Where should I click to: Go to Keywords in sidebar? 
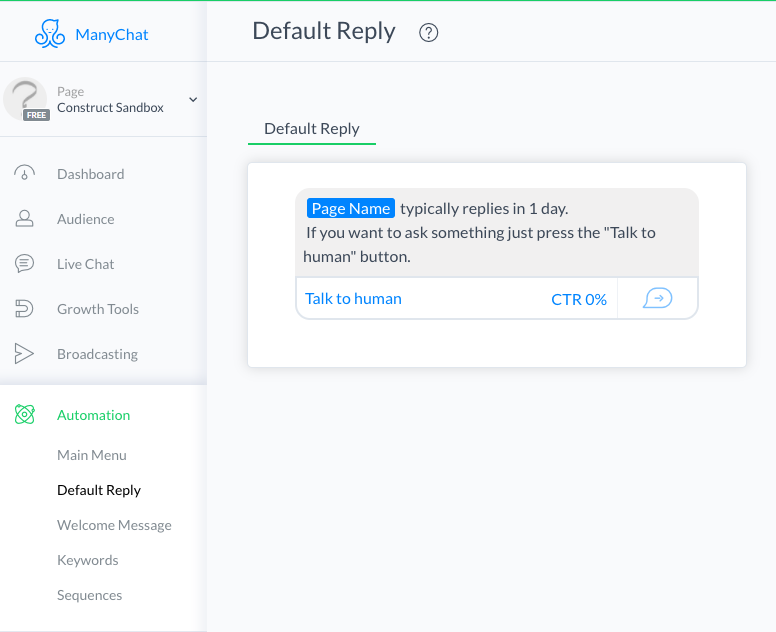click(x=88, y=560)
